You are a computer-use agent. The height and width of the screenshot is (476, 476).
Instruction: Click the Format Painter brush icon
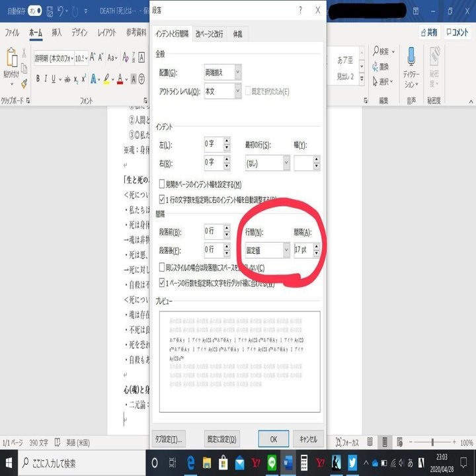(24, 84)
